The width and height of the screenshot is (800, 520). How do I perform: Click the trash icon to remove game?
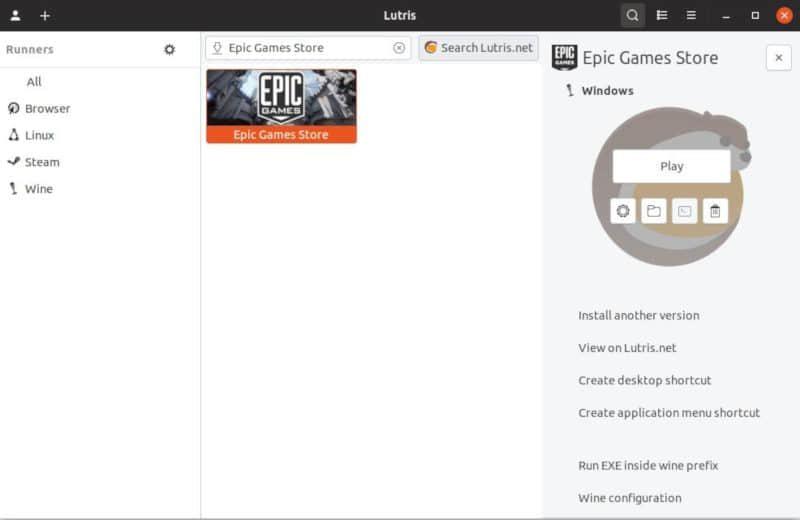click(x=714, y=211)
